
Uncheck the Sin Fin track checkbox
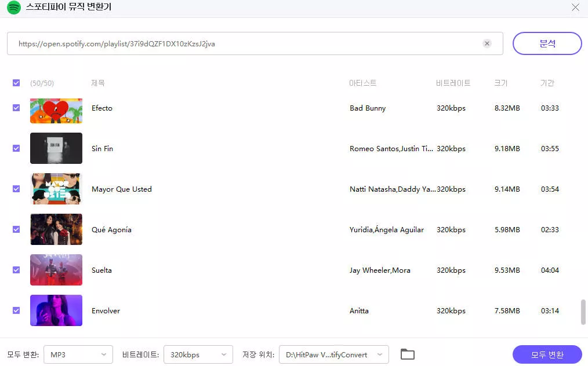[16, 148]
